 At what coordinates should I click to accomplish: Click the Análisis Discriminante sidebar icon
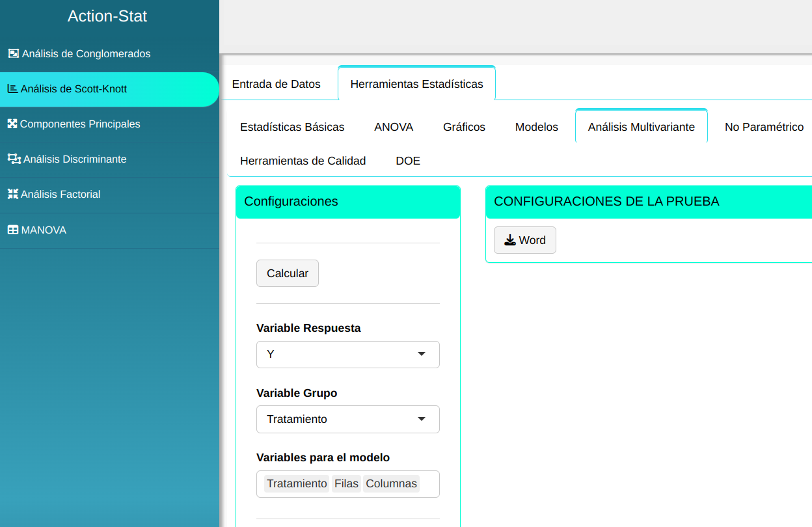[14, 159]
